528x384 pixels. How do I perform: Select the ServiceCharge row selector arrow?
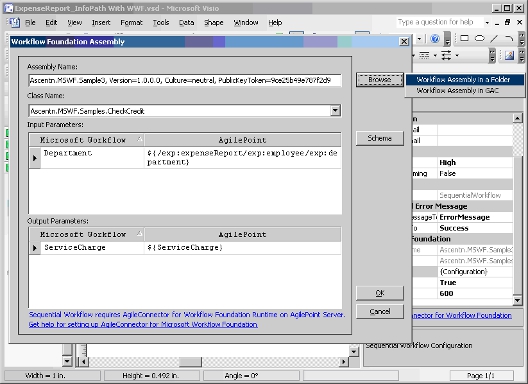pos(35,248)
